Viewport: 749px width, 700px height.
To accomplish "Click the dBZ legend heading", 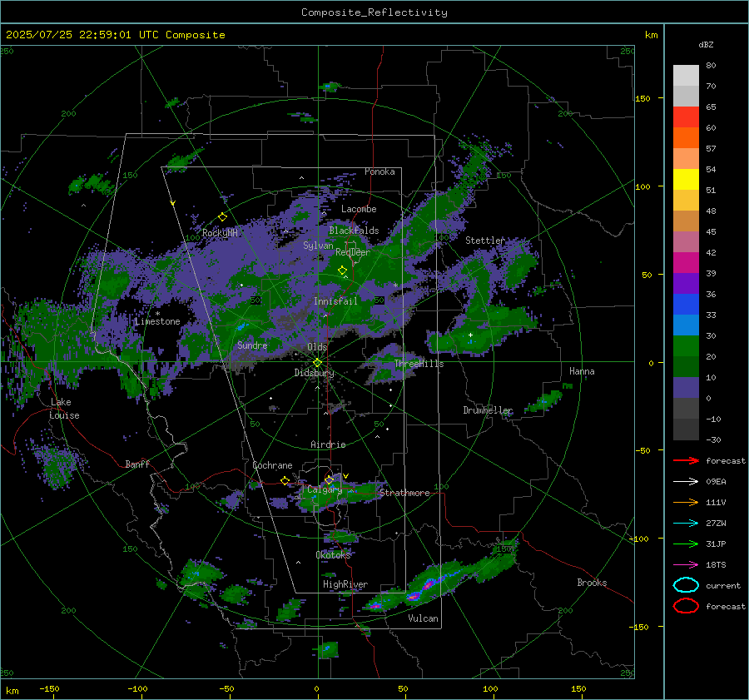I will coord(706,45).
